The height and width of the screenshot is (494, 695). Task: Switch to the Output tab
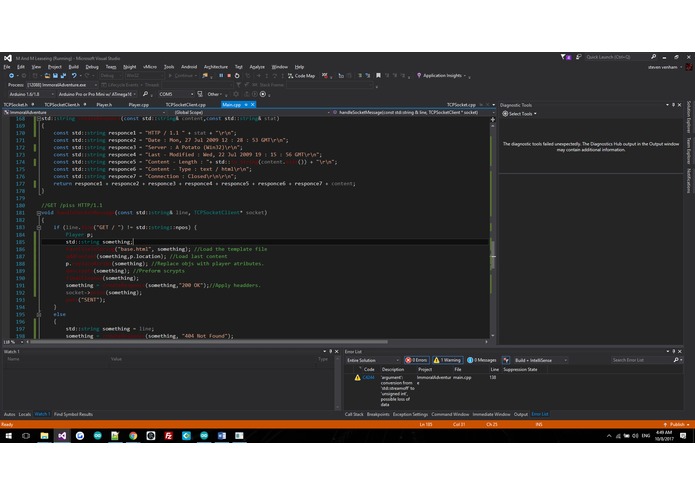coord(520,414)
